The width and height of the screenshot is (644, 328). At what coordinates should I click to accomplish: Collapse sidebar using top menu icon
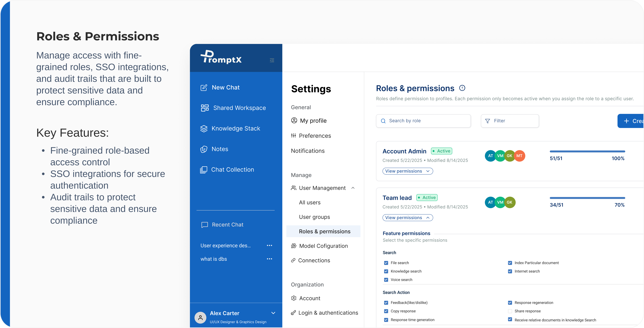(x=272, y=60)
